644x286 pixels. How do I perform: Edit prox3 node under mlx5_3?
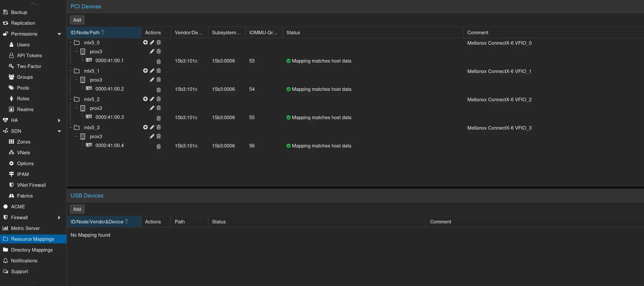(x=152, y=136)
